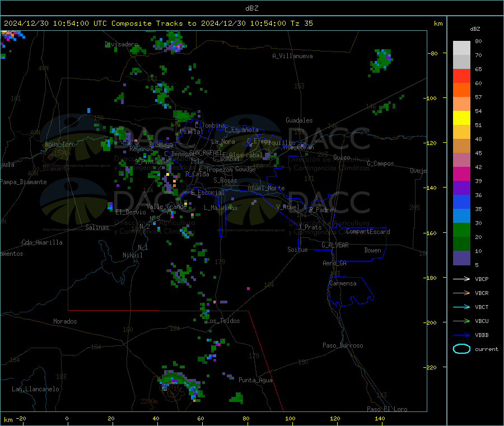
Task: Pick the light gray 70-80 dBZ swatch
Action: (461, 48)
